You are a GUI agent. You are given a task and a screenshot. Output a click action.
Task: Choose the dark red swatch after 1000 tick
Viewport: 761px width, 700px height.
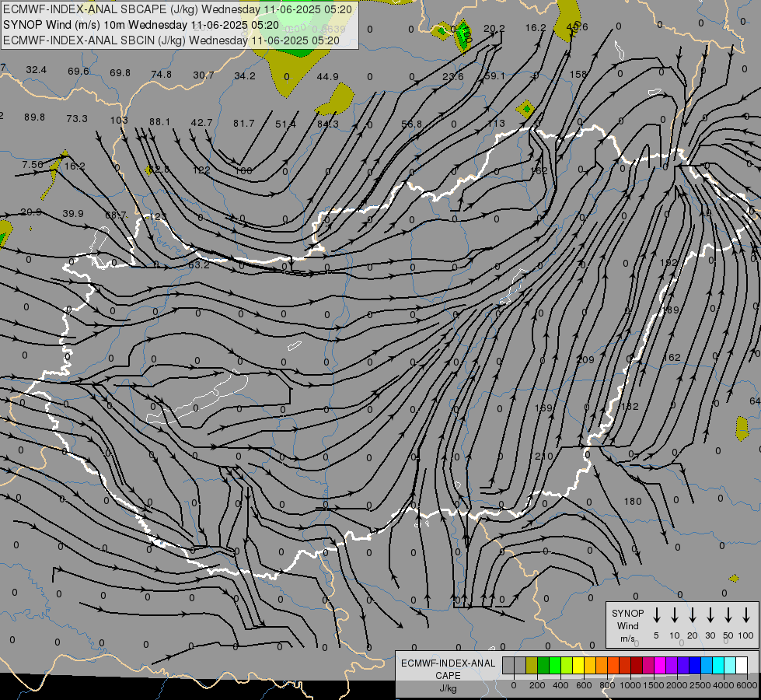[x=637, y=666]
